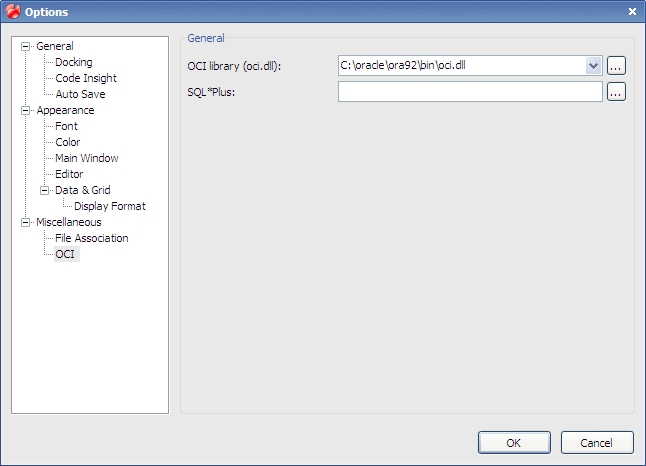Click the Cancel button
Image resolution: width=646 pixels, height=466 pixels.
[x=597, y=443]
